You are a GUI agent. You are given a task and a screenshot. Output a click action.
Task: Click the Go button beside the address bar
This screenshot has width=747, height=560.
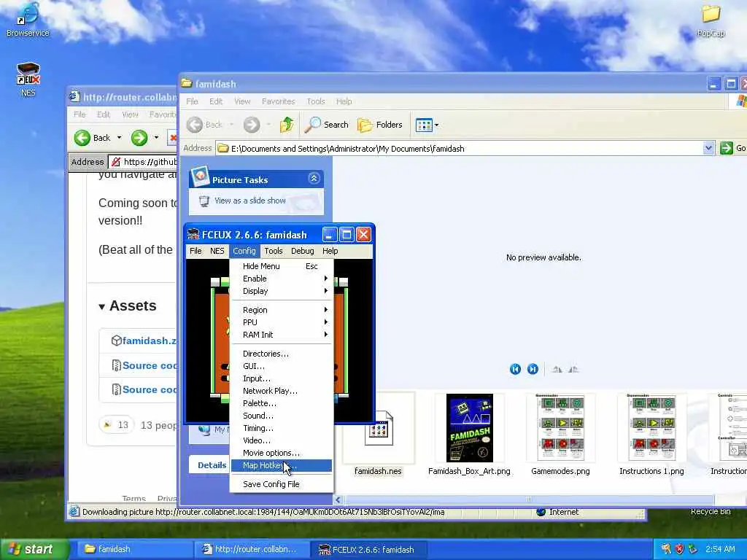[x=732, y=148]
